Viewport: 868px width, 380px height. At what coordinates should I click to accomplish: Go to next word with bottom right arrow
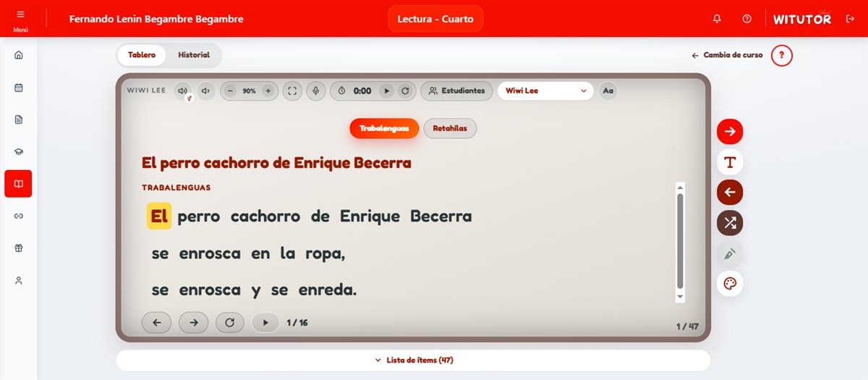193,322
